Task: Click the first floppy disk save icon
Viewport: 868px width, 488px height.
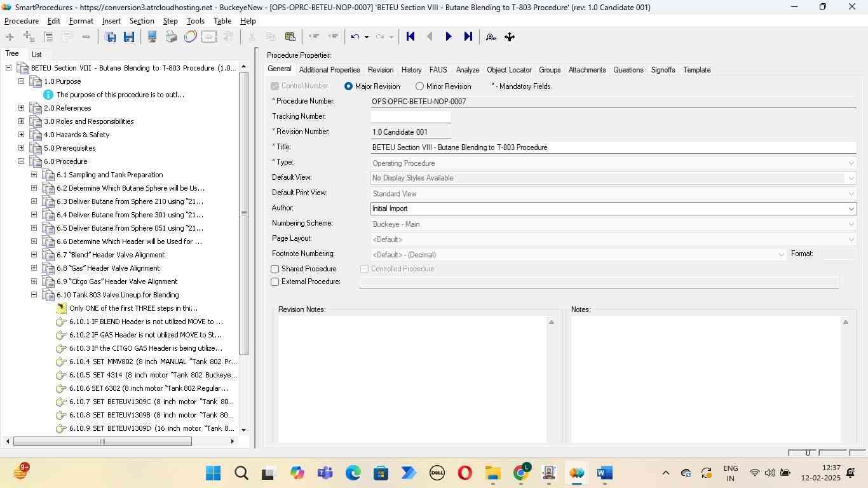Action: pyautogui.click(x=110, y=37)
